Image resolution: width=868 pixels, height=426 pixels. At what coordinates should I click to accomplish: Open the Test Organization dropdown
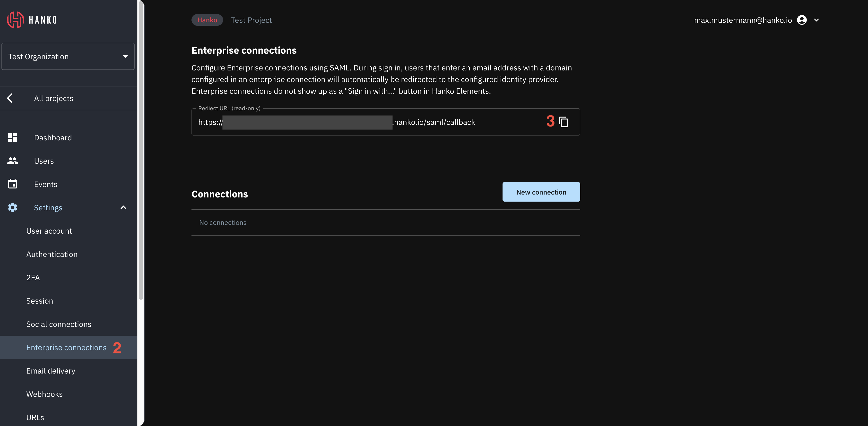click(x=68, y=57)
